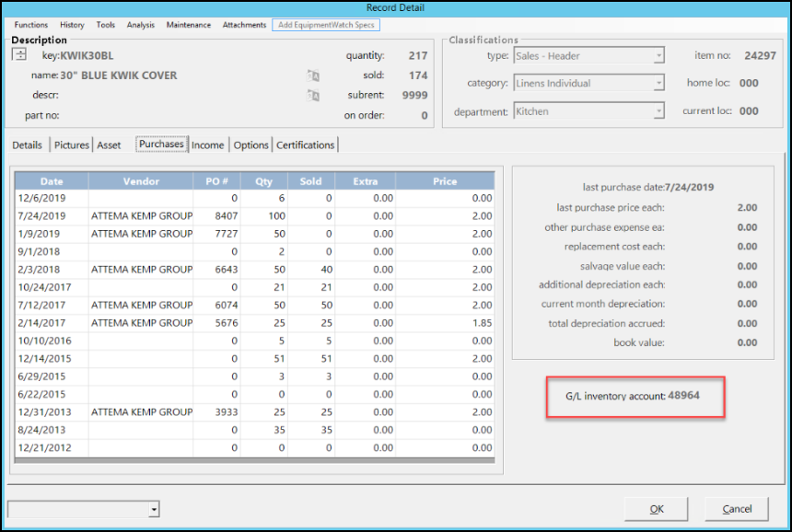The width and height of the screenshot is (792, 532).
Task: Go to the Income tab
Action: point(207,145)
